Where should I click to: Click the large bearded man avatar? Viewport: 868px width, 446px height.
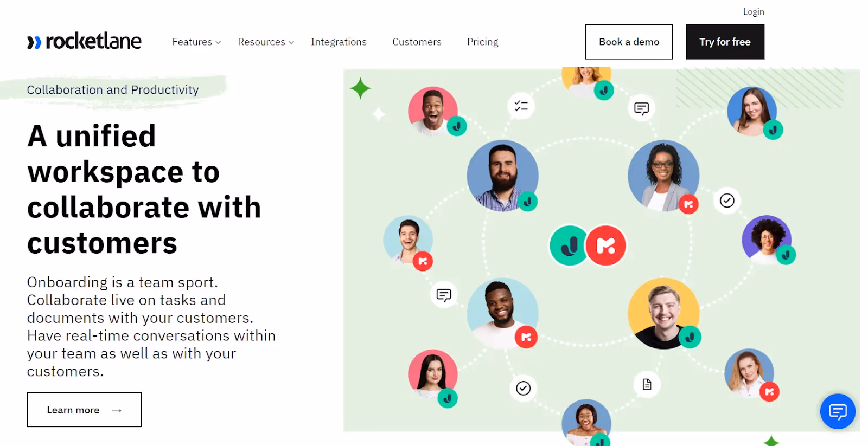[502, 176]
